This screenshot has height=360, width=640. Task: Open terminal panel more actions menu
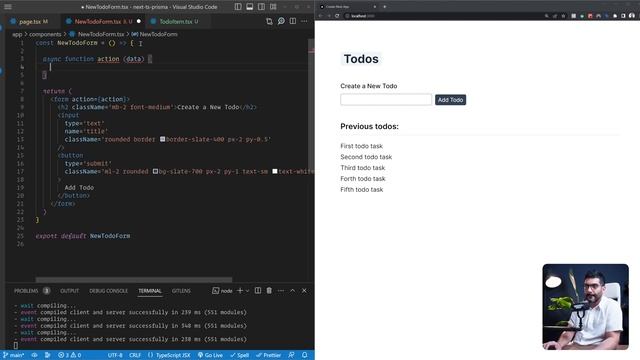point(281,291)
